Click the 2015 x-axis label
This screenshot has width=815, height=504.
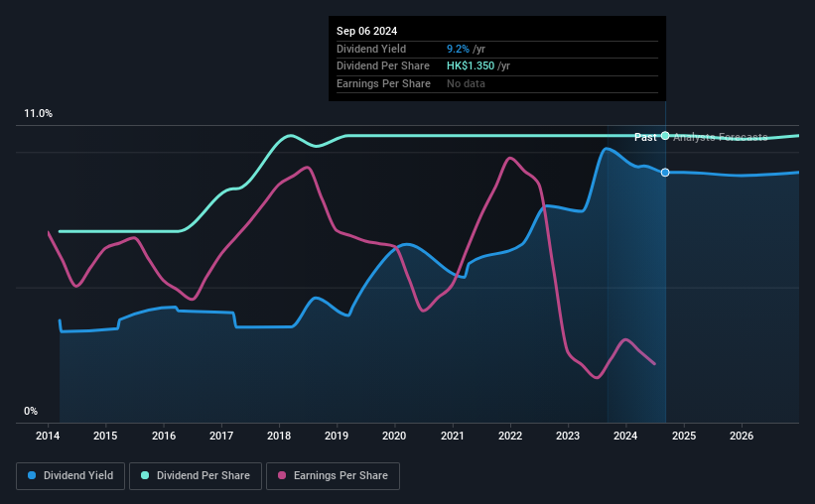[x=105, y=436]
